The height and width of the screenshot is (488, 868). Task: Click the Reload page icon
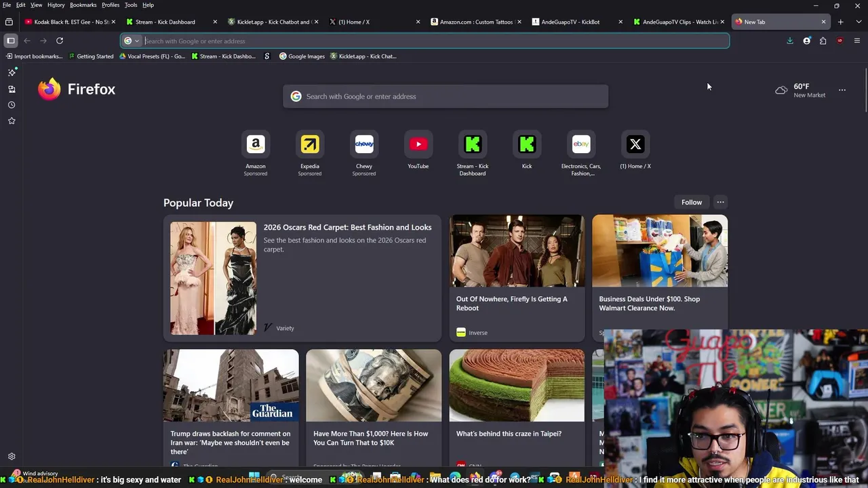click(x=60, y=41)
